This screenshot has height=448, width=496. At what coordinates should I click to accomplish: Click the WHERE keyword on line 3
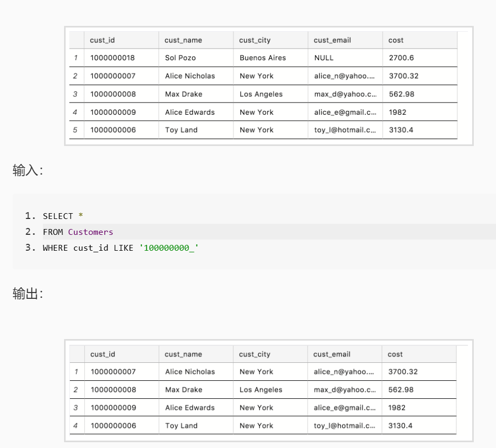click(55, 248)
